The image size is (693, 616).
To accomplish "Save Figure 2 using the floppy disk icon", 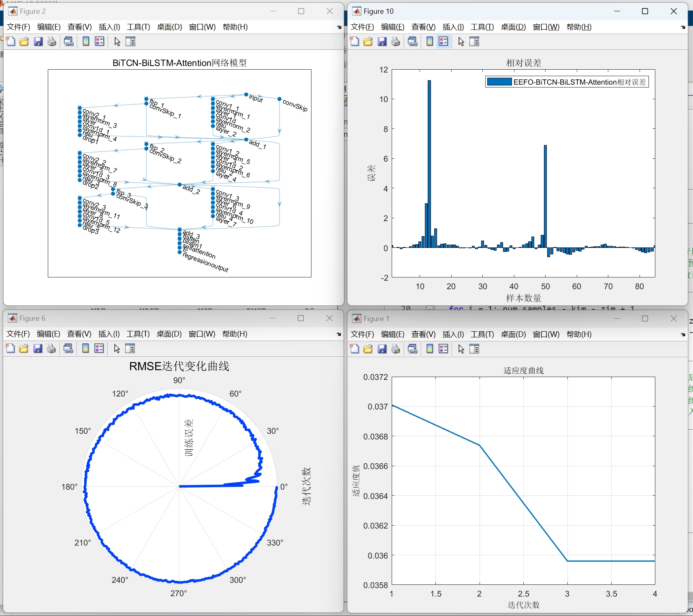I will pyautogui.click(x=38, y=41).
